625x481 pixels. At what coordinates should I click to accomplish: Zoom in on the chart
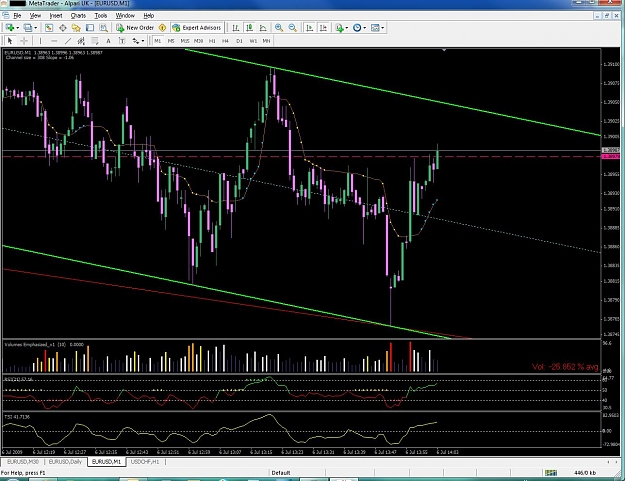coord(279,28)
